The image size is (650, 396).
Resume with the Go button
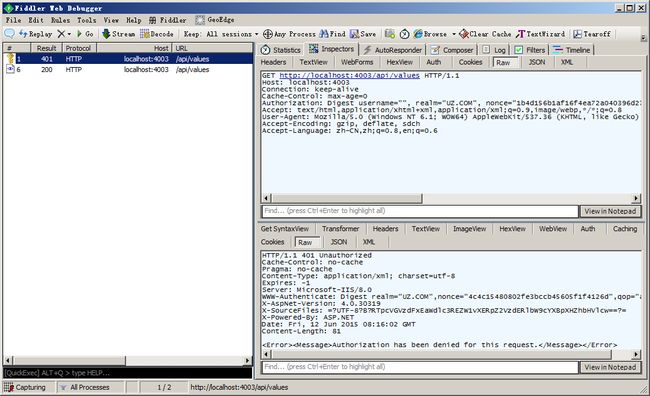coord(85,34)
